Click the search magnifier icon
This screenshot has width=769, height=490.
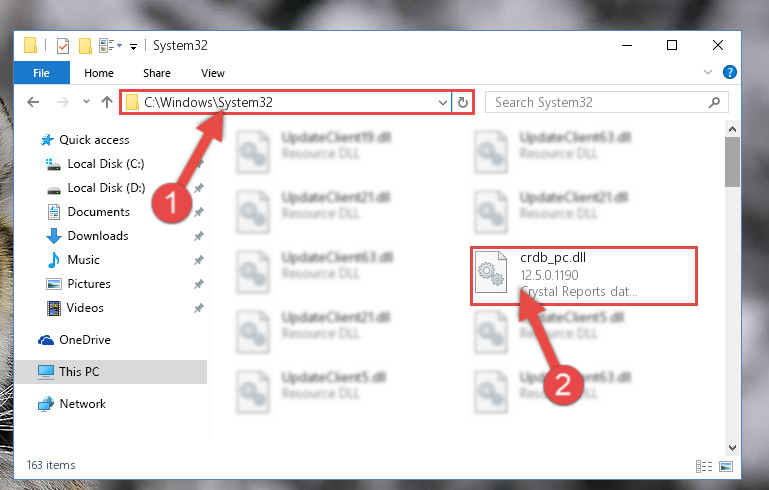(715, 103)
